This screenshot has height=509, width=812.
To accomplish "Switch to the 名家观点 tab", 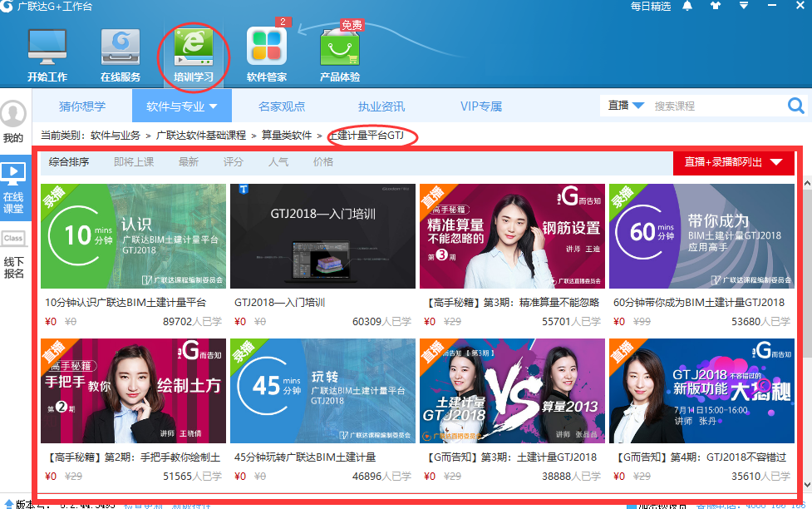I will [282, 106].
